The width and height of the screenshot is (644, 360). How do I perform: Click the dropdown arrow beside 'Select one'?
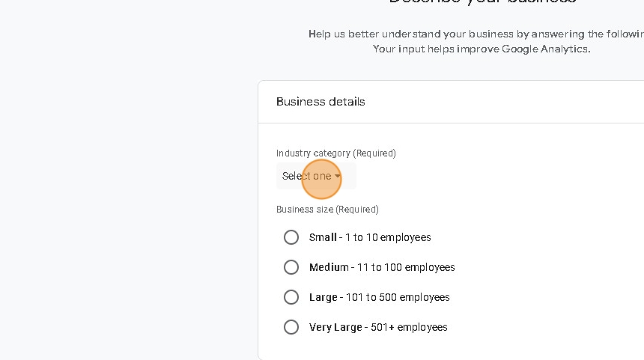pos(338,177)
